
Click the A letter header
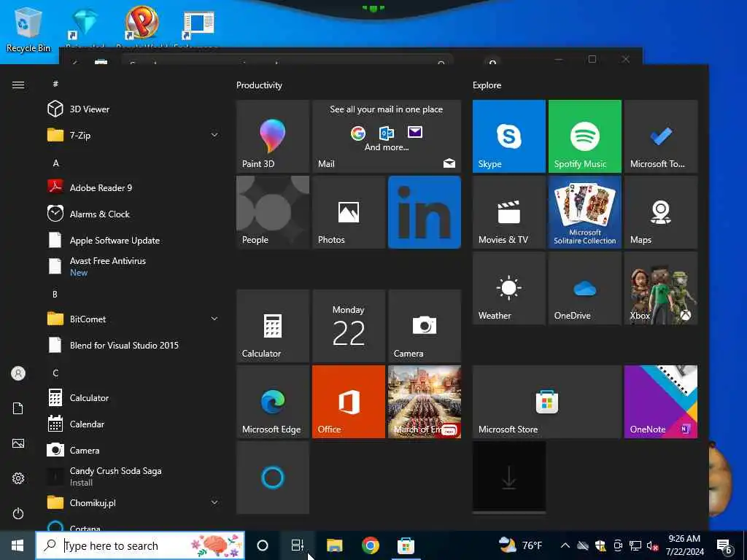[55, 163]
